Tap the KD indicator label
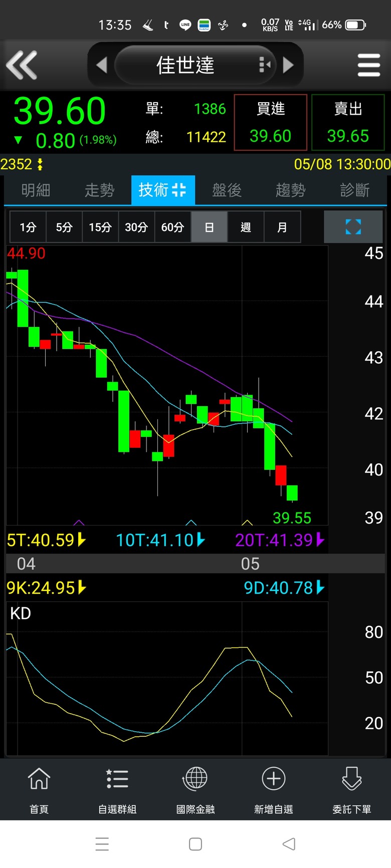Viewport: 391px width, 868px height. coord(21,613)
